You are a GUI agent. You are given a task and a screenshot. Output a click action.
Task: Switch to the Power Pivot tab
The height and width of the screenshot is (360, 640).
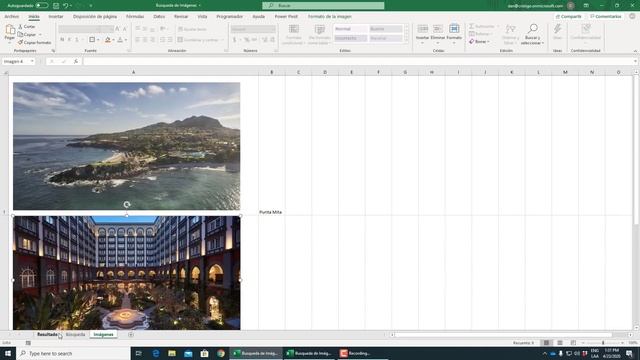(286, 17)
